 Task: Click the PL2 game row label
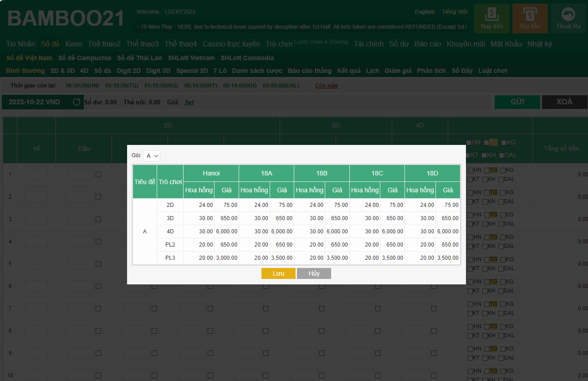(x=170, y=245)
